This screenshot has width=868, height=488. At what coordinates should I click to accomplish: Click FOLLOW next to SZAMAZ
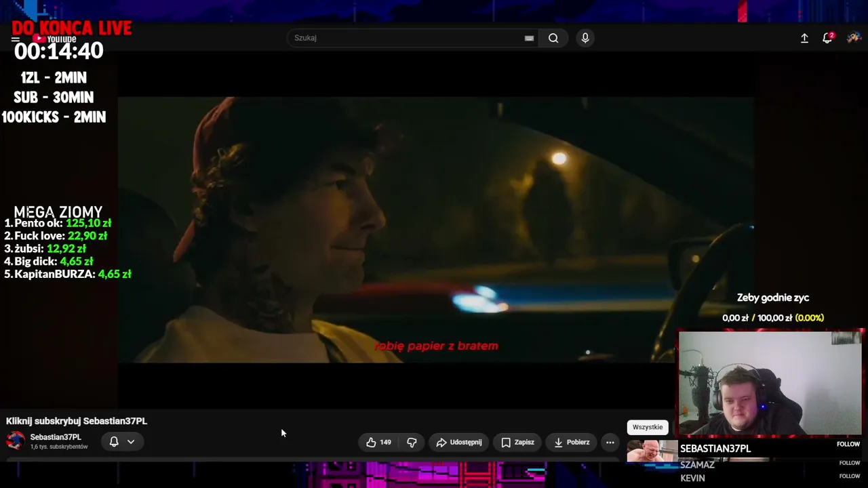pyautogui.click(x=849, y=463)
